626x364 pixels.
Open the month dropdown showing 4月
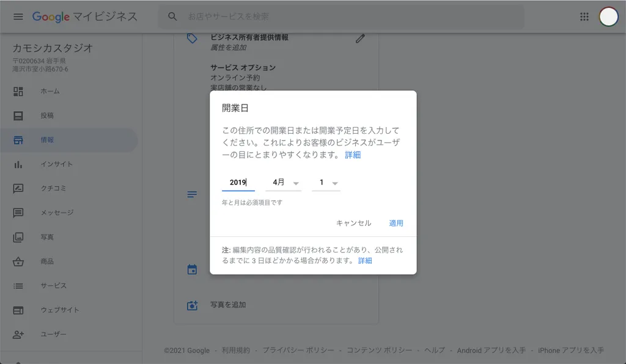(x=284, y=183)
